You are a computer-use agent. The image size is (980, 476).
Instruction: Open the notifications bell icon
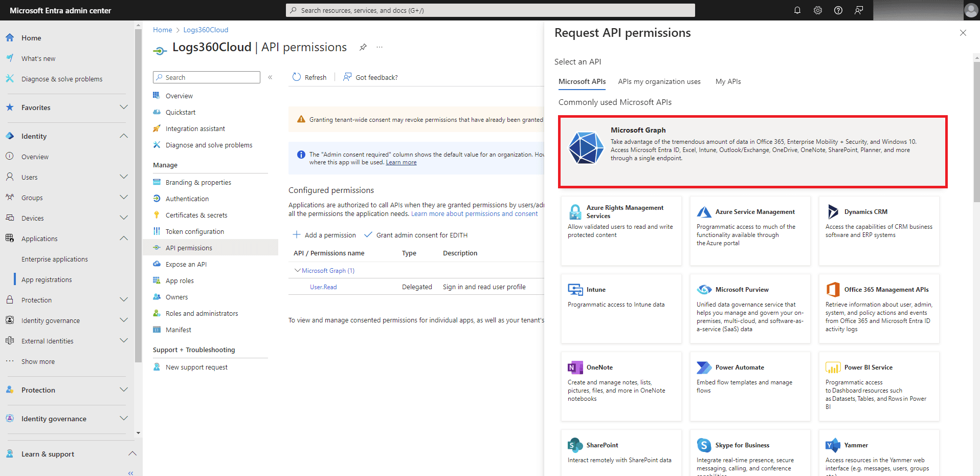point(797,10)
